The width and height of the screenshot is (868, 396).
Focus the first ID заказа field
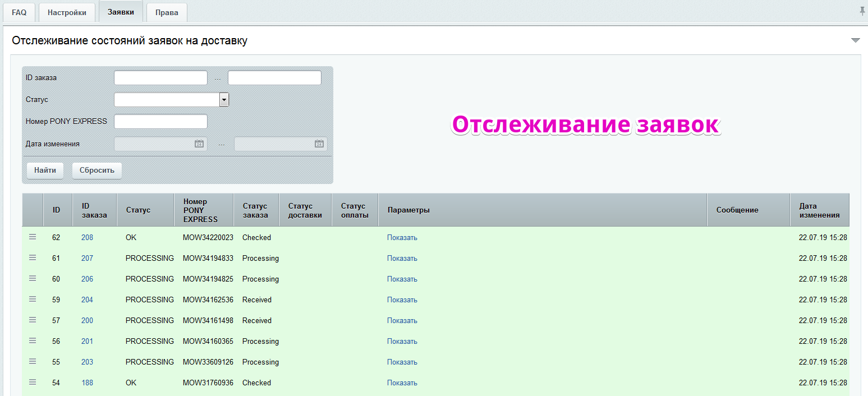click(x=160, y=77)
